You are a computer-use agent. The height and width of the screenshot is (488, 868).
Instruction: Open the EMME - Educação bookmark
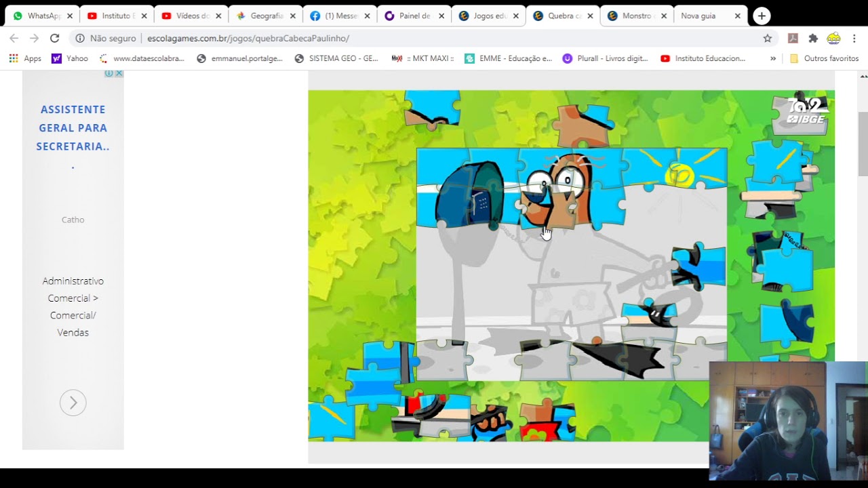[508, 58]
